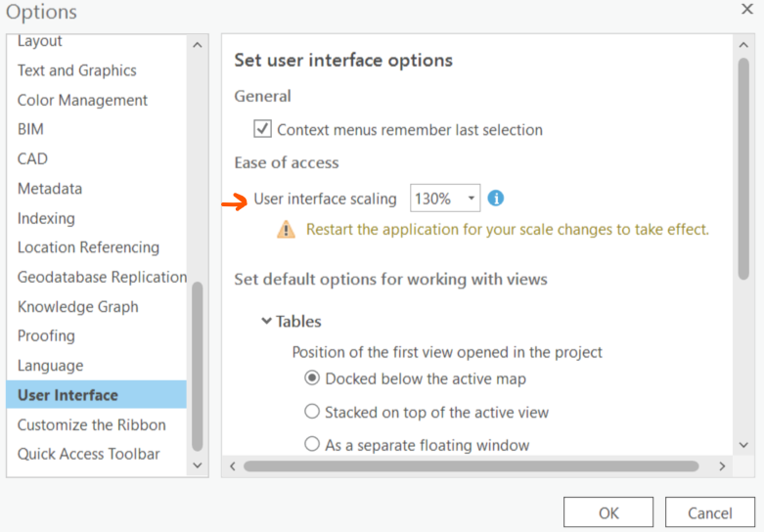Open Knowledge Graph options
The width and height of the screenshot is (764, 532).
(x=78, y=307)
